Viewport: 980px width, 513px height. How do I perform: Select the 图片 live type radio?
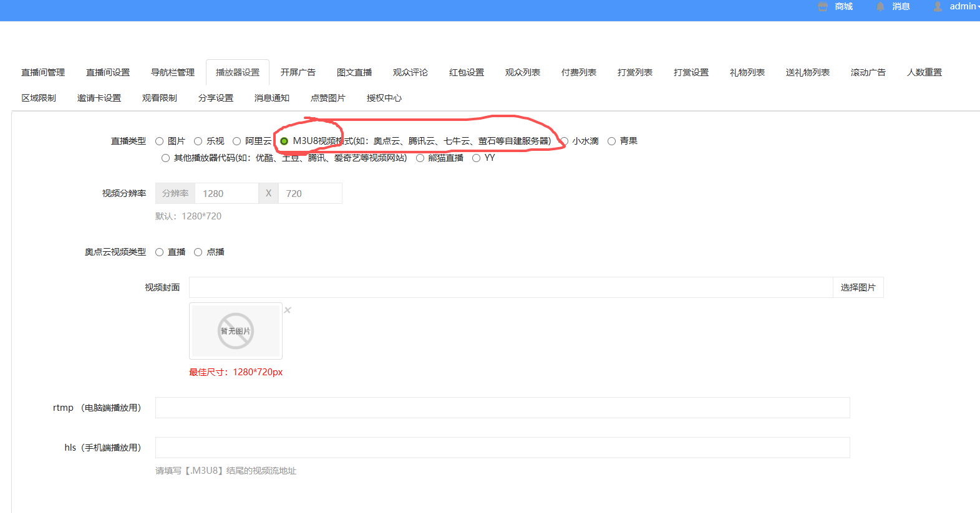point(160,141)
